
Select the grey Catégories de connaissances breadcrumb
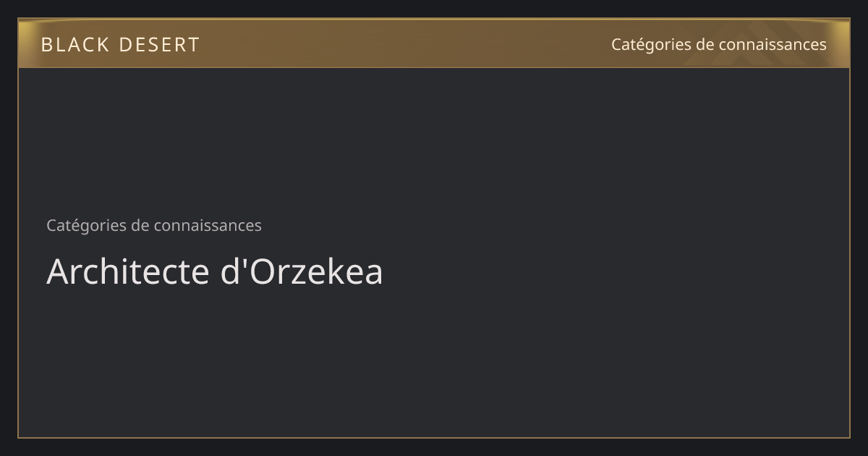(154, 225)
